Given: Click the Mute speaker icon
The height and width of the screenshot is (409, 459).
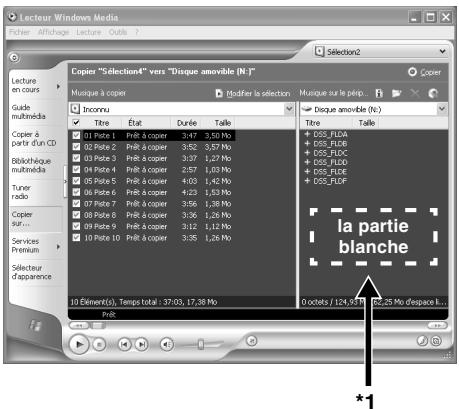Looking at the screenshot, I should point(167,344).
